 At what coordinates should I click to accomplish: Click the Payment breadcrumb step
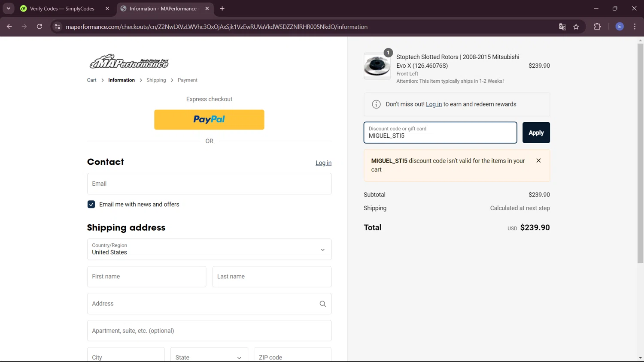pos(188,80)
